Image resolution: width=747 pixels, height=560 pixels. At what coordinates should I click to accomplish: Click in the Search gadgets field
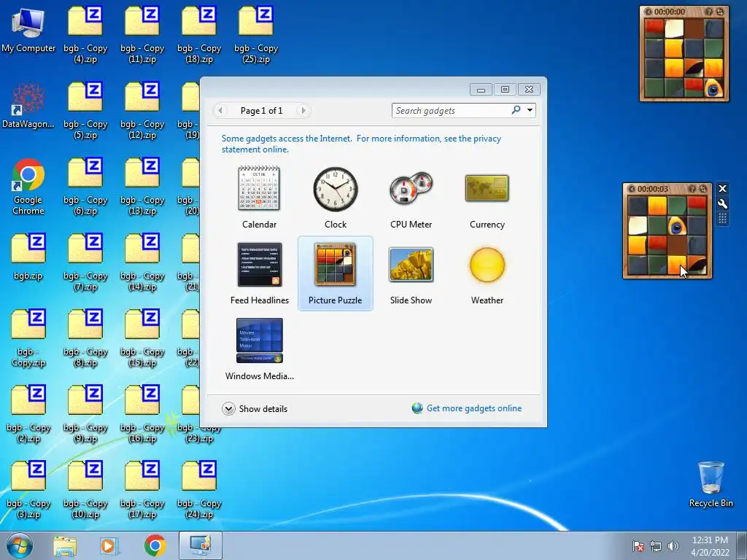pyautogui.click(x=450, y=111)
